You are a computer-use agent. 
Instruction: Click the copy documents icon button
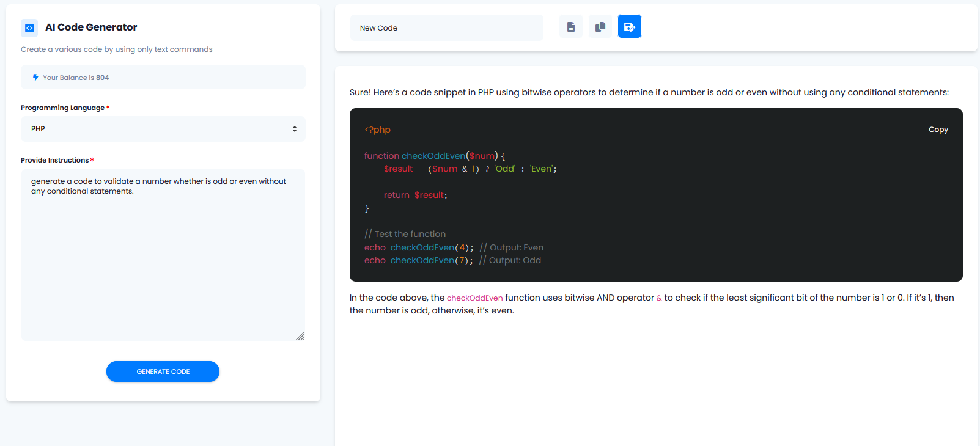(x=600, y=26)
